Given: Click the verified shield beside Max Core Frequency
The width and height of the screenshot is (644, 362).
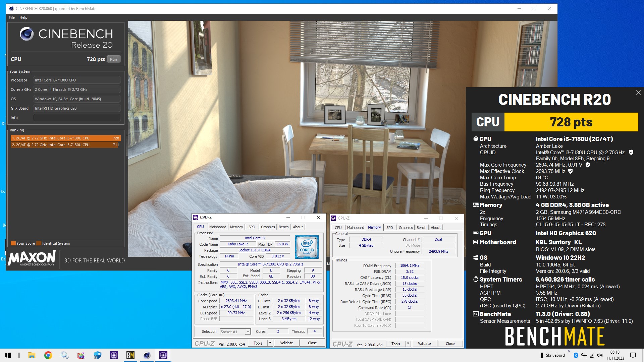Looking at the screenshot, I should point(588,165).
